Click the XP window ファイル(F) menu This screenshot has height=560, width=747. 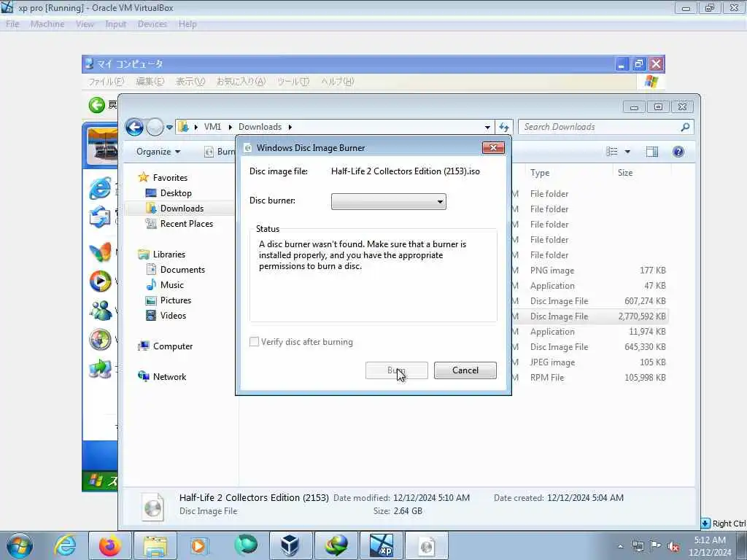click(x=106, y=82)
